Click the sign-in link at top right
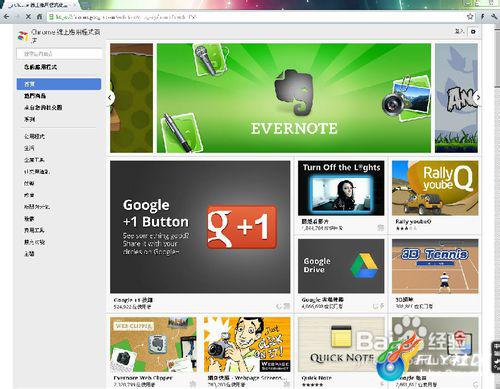 point(459,31)
